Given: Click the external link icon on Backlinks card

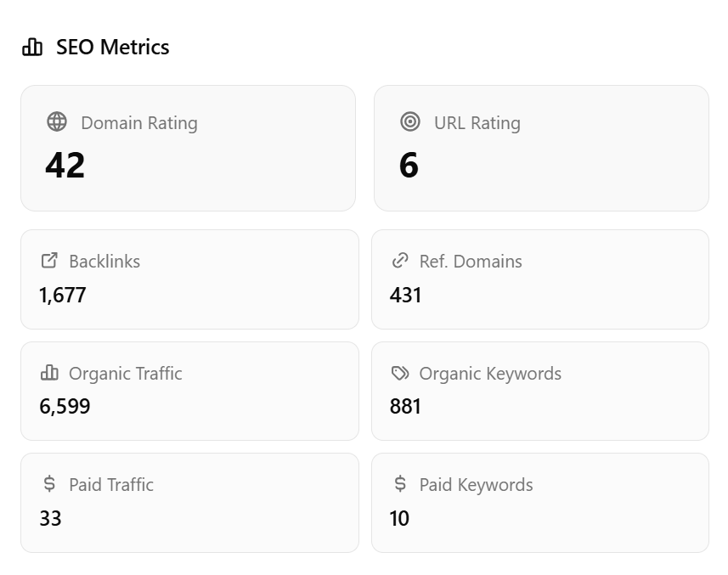Looking at the screenshot, I should [49, 261].
